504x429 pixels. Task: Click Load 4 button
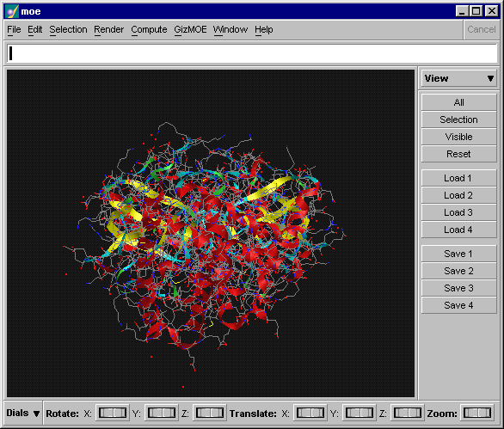tap(458, 230)
